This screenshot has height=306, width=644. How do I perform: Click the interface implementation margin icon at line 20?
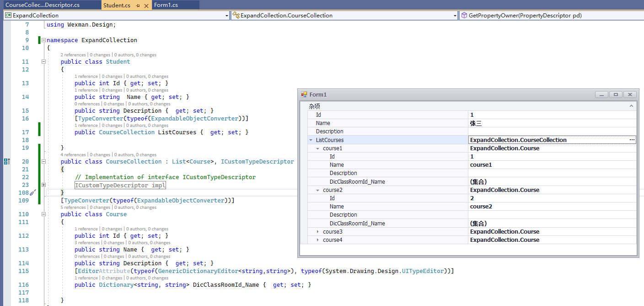pos(7,161)
